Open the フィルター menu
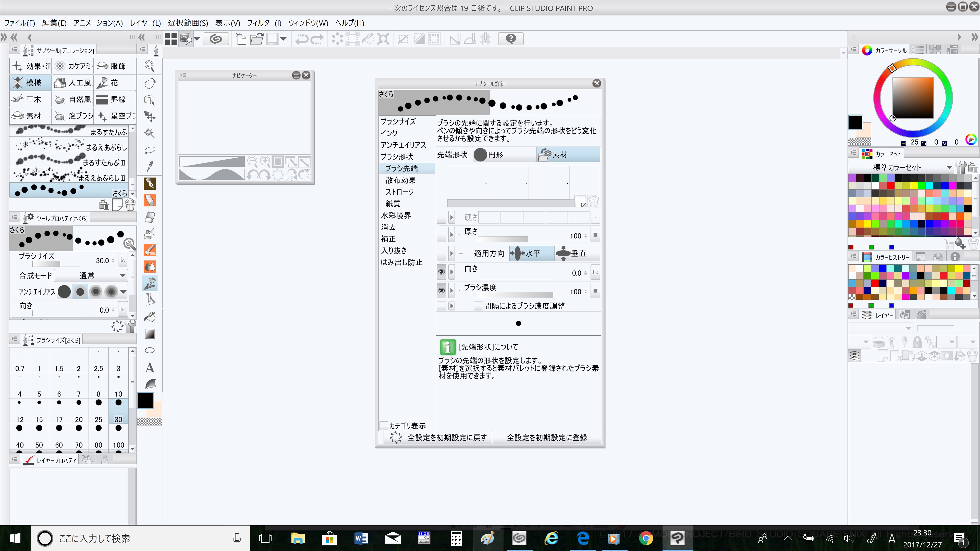The height and width of the screenshot is (551, 980). coord(264,23)
